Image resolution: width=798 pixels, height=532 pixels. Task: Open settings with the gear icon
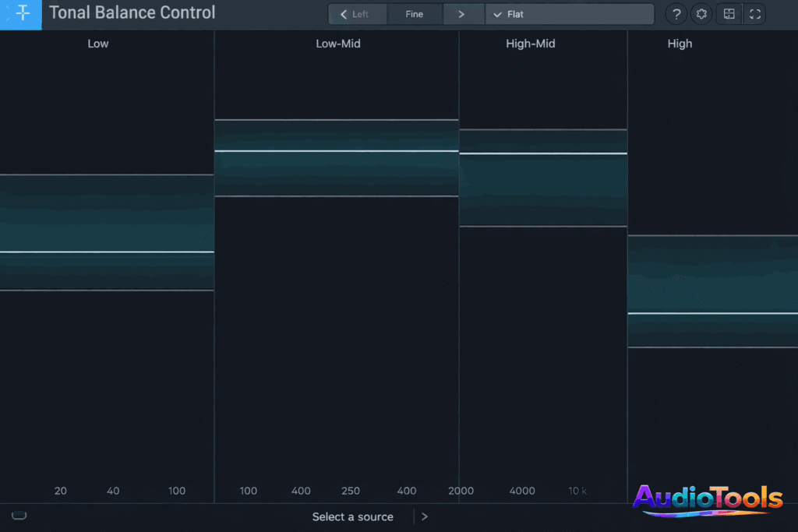point(701,14)
